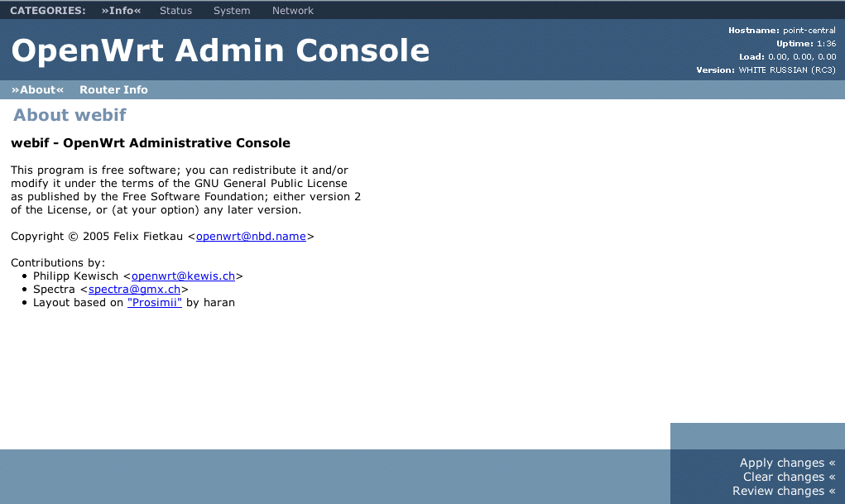
Task: Click the Load average readout
Action: coord(801,57)
